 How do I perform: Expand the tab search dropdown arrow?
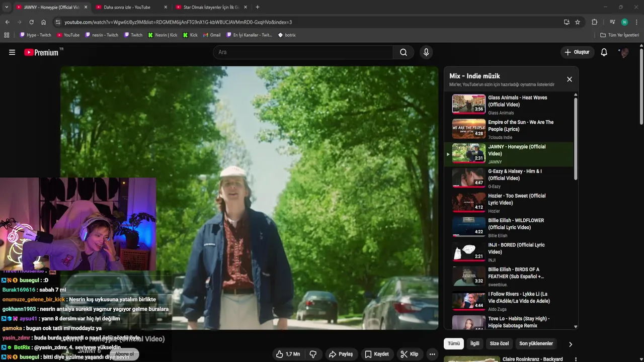(7, 7)
